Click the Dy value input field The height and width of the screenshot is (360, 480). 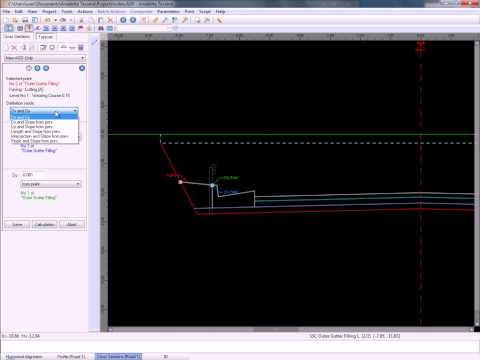coord(50,175)
